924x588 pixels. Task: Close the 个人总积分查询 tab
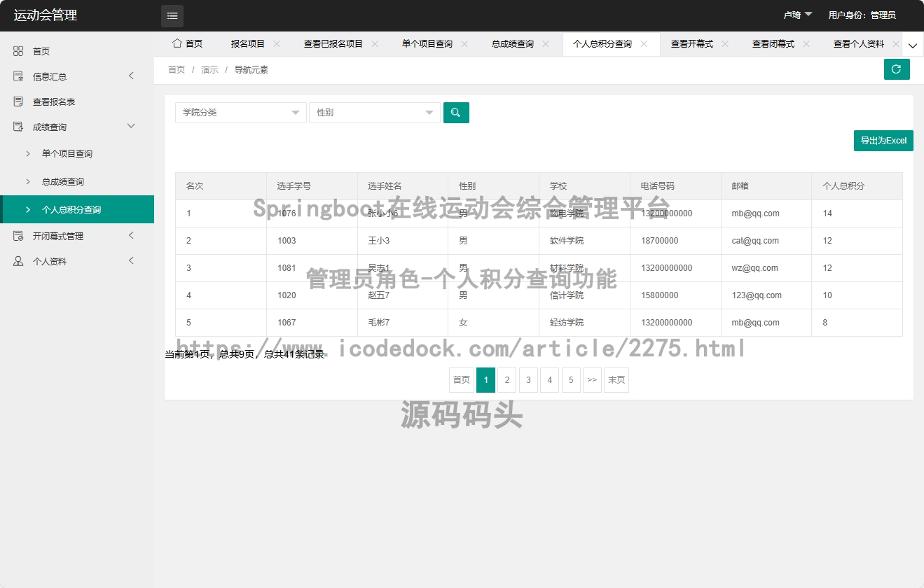click(x=644, y=43)
